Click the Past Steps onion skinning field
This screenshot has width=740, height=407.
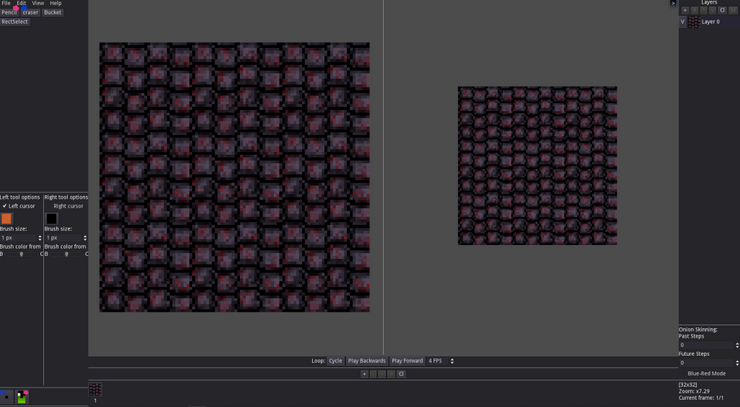coord(706,345)
